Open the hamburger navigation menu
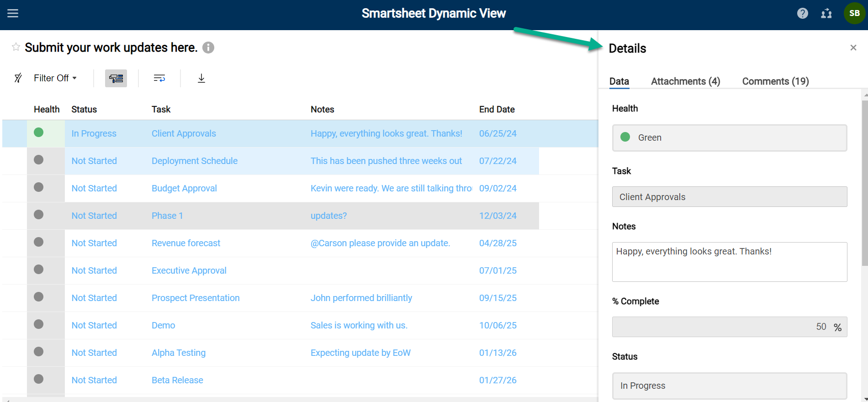Image resolution: width=868 pixels, height=402 pixels. 13,13
